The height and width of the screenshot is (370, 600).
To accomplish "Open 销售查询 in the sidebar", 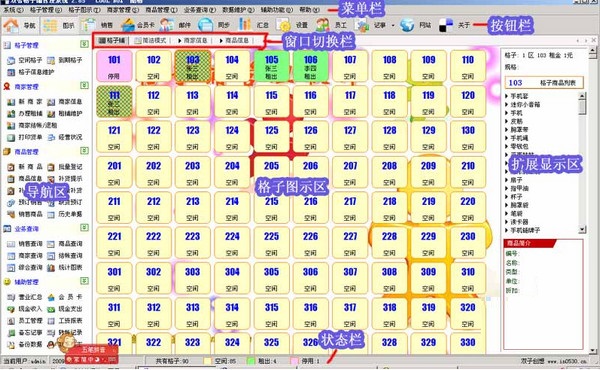I will [x=25, y=244].
